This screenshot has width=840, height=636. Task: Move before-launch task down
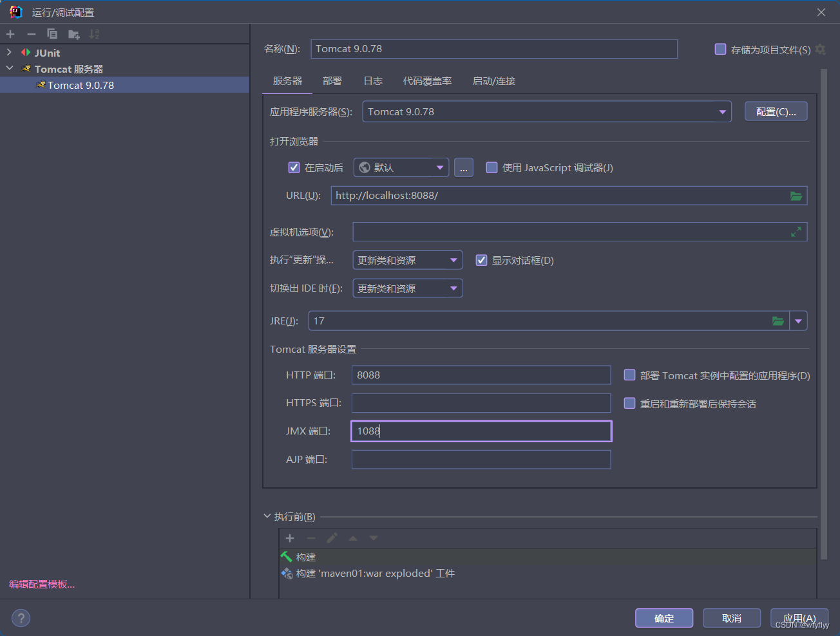pos(374,538)
